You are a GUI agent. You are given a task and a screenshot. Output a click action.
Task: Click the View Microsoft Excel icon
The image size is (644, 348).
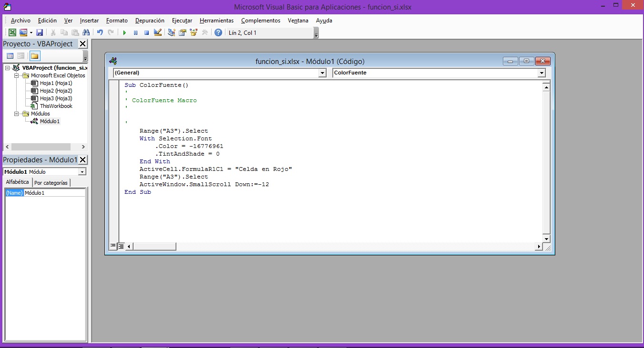coord(12,33)
